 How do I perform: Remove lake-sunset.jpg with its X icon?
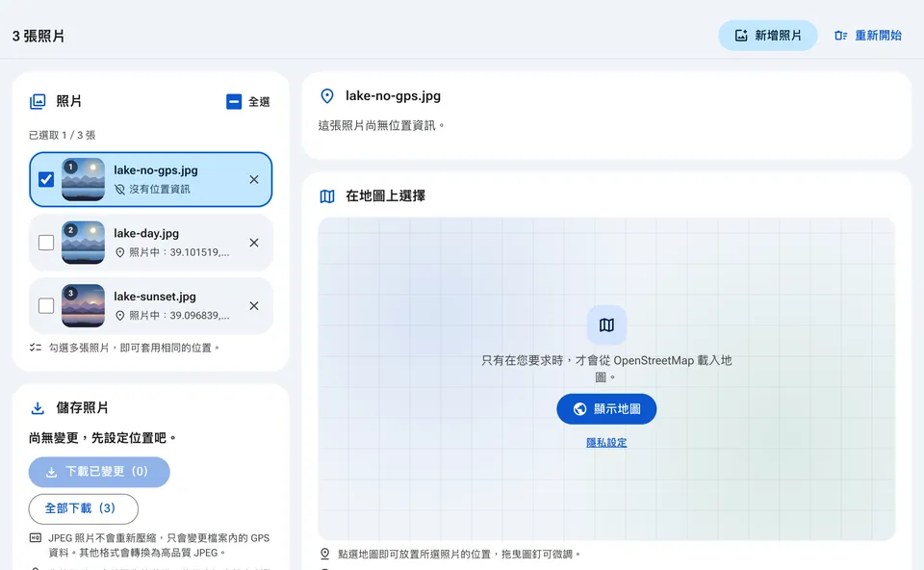click(x=254, y=305)
